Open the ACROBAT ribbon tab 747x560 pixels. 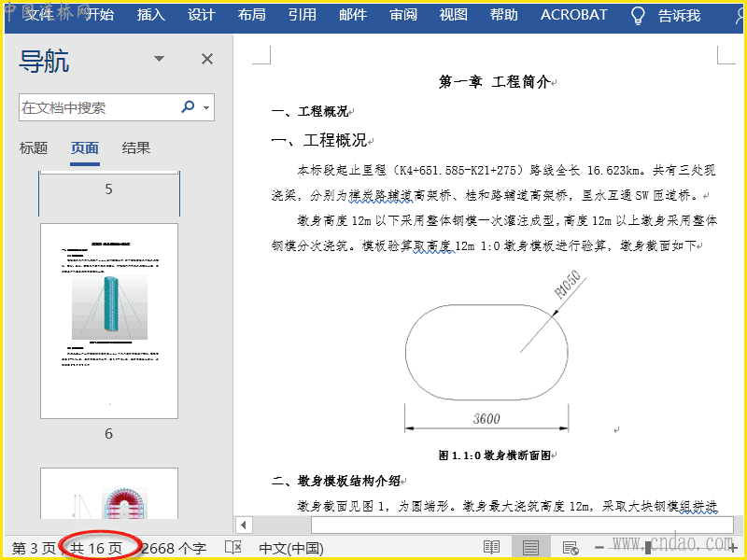point(574,15)
